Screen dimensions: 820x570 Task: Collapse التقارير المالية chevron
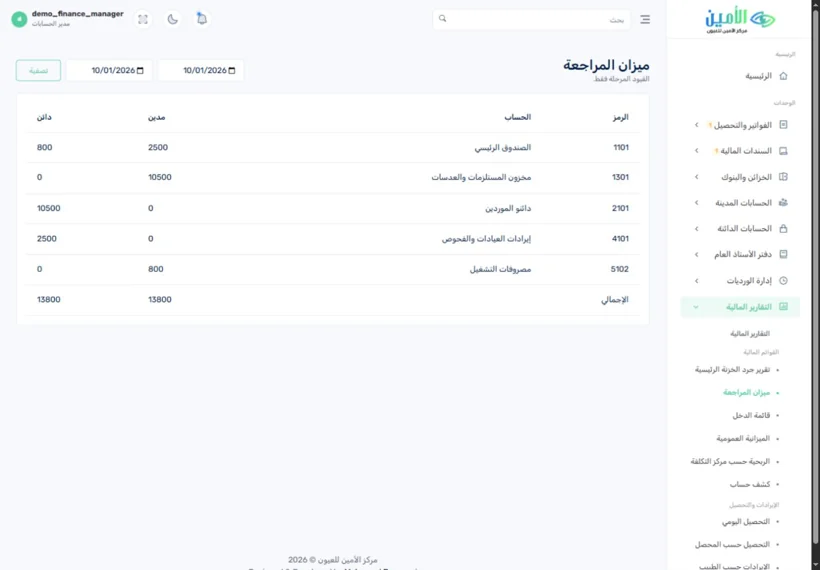click(x=696, y=307)
